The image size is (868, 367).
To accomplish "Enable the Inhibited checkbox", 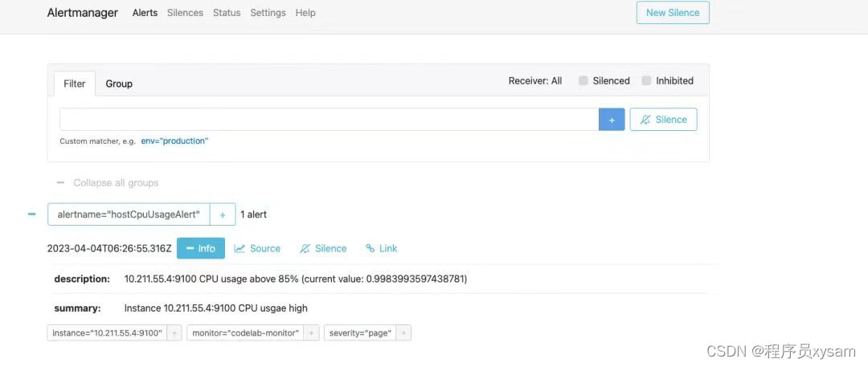I will [x=646, y=81].
